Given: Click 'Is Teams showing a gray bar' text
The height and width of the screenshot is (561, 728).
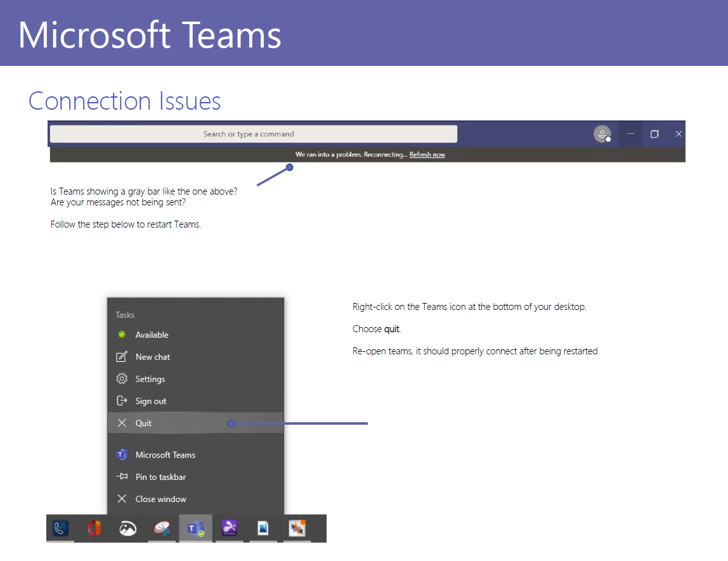Looking at the screenshot, I should click(x=144, y=191).
